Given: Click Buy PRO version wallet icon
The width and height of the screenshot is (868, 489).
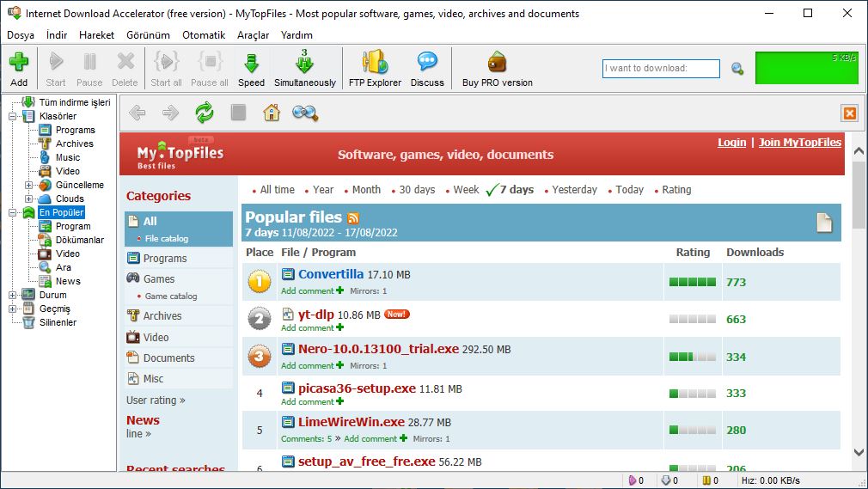Looking at the screenshot, I should pos(497,62).
